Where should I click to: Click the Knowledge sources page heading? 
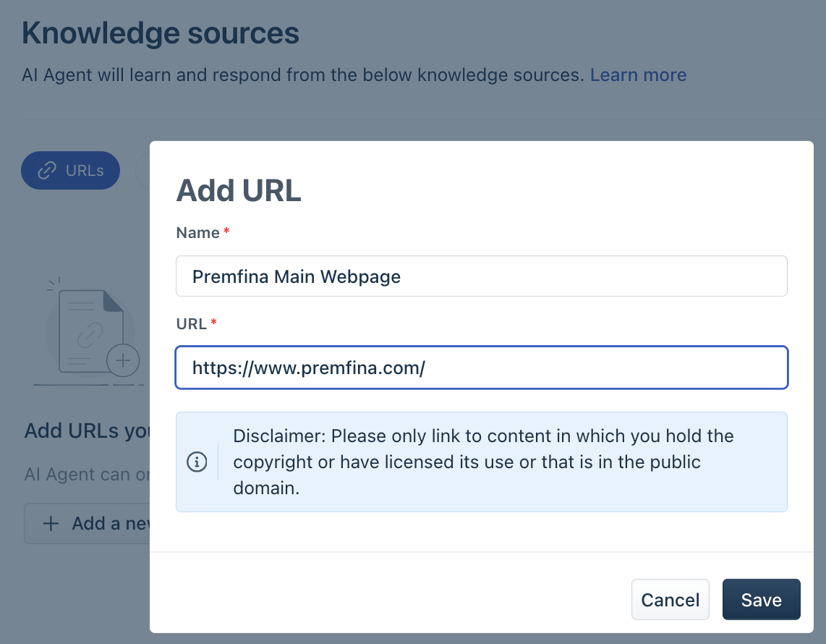click(x=161, y=33)
